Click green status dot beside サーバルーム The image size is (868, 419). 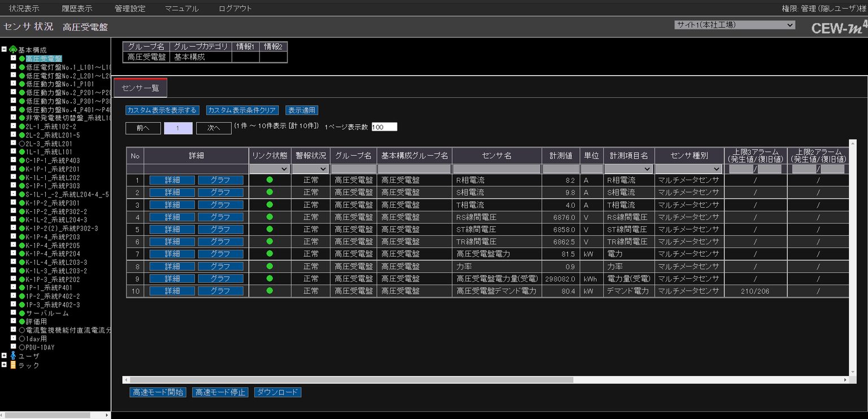pyautogui.click(x=21, y=313)
